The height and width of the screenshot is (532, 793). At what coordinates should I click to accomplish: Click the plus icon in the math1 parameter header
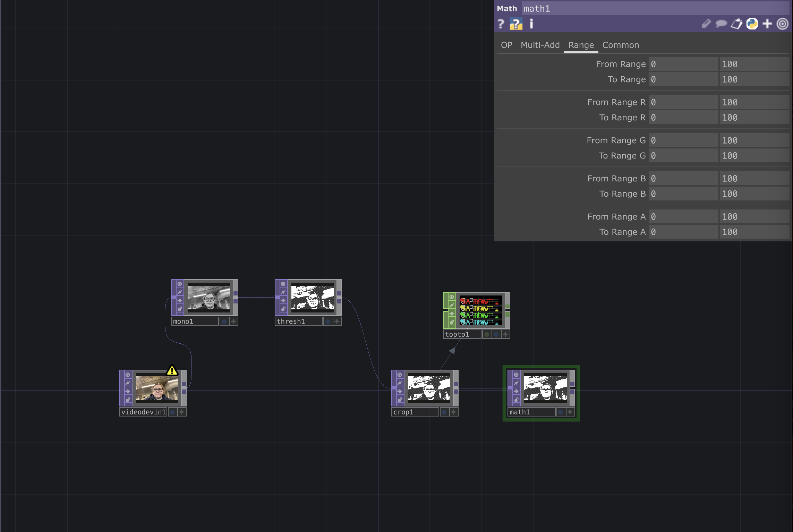(x=767, y=24)
